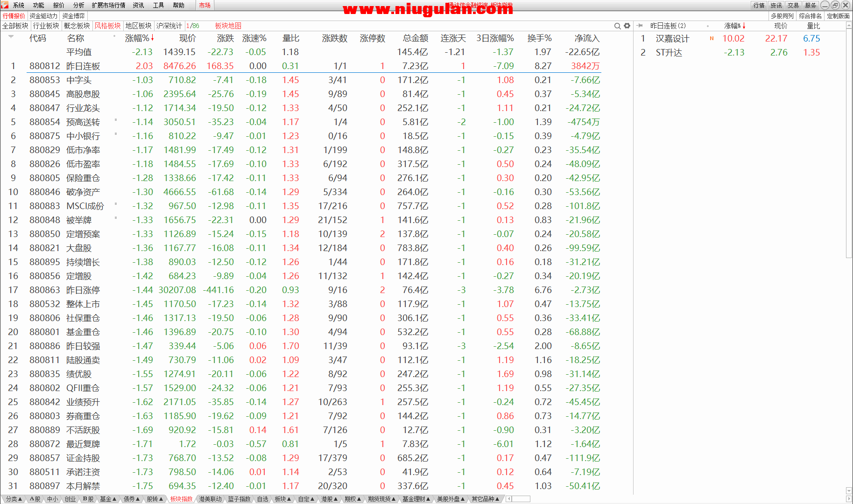This screenshot has width=853, height=504.
Task: Open the 工具 menu
Action: click(x=159, y=5)
